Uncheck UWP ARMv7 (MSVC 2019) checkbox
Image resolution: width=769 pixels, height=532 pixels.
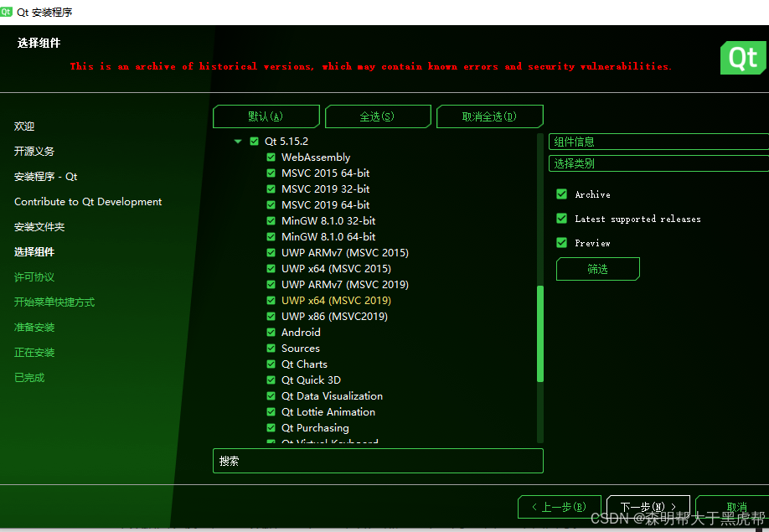[271, 284]
